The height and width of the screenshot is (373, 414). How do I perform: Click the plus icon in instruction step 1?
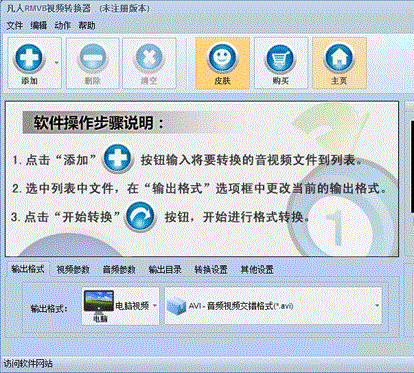tap(117, 159)
